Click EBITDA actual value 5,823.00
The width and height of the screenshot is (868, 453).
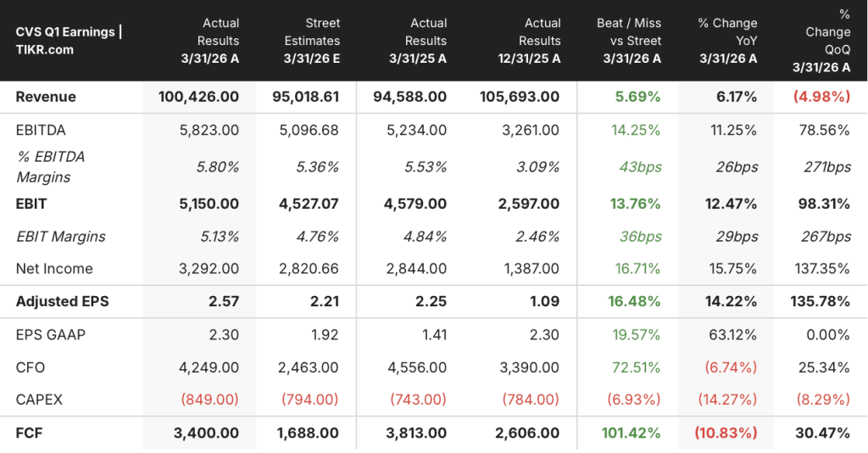pos(209,130)
